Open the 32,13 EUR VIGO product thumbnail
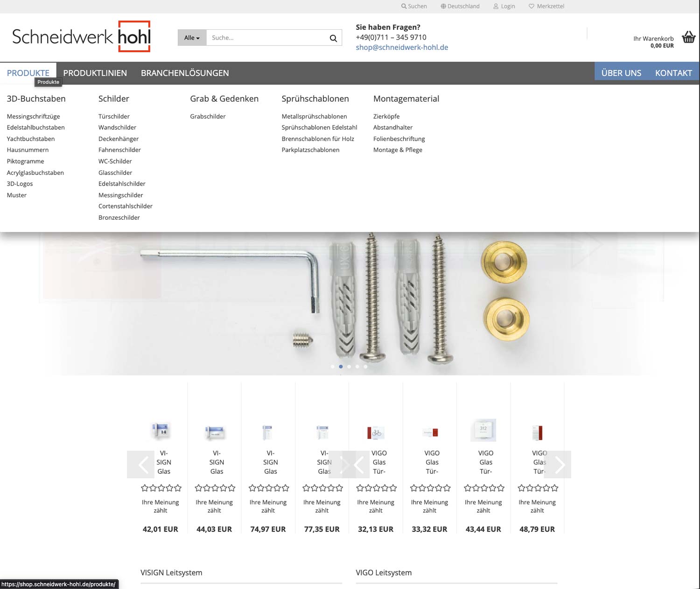700x589 pixels. pos(376,432)
